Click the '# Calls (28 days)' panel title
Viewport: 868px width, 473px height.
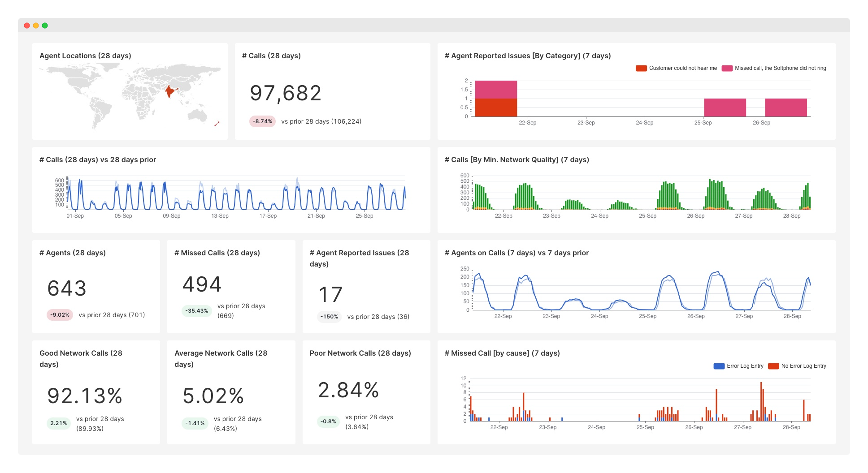271,56
